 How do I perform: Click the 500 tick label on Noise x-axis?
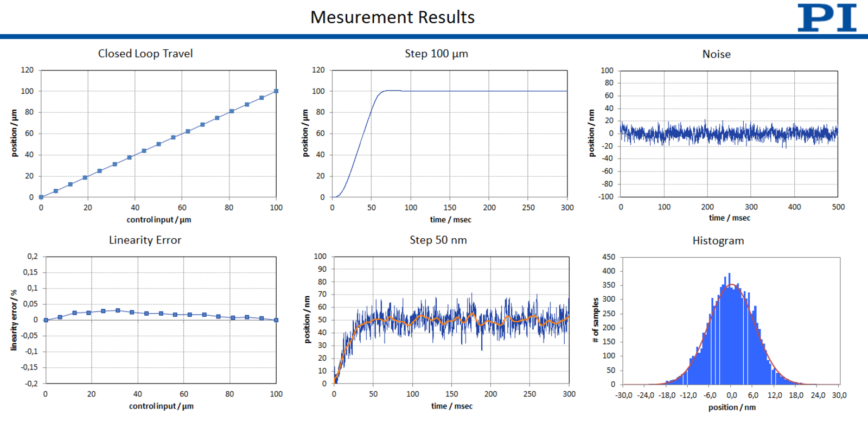click(x=838, y=207)
